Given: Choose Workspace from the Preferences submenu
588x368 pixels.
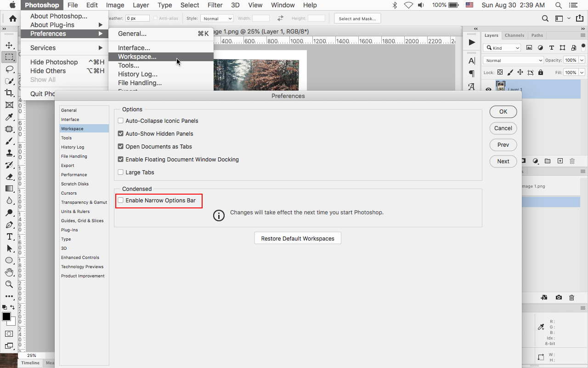Looking at the screenshot, I should [138, 57].
